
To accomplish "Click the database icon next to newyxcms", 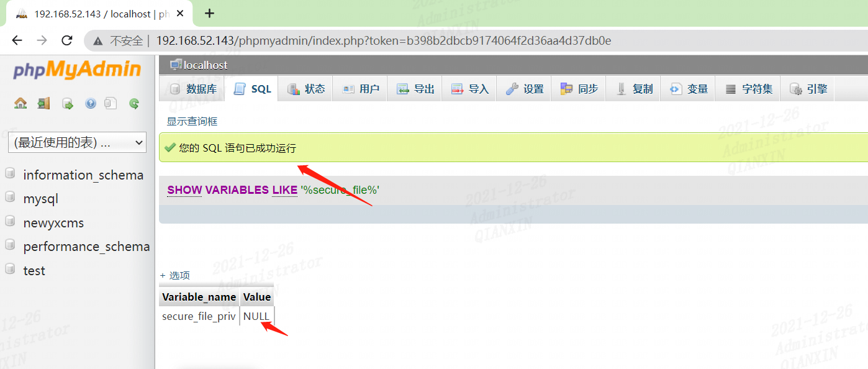I will [x=10, y=221].
